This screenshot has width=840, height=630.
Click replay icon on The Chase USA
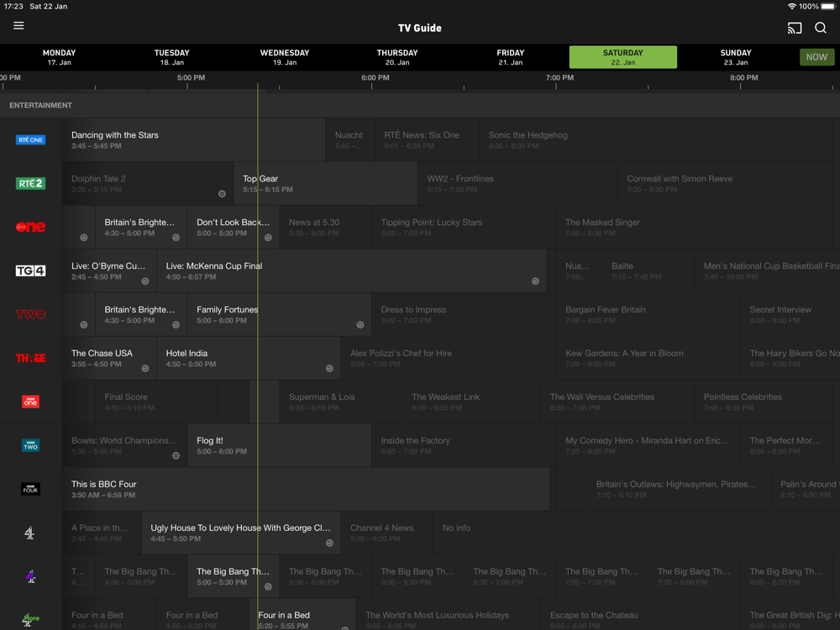[145, 368]
